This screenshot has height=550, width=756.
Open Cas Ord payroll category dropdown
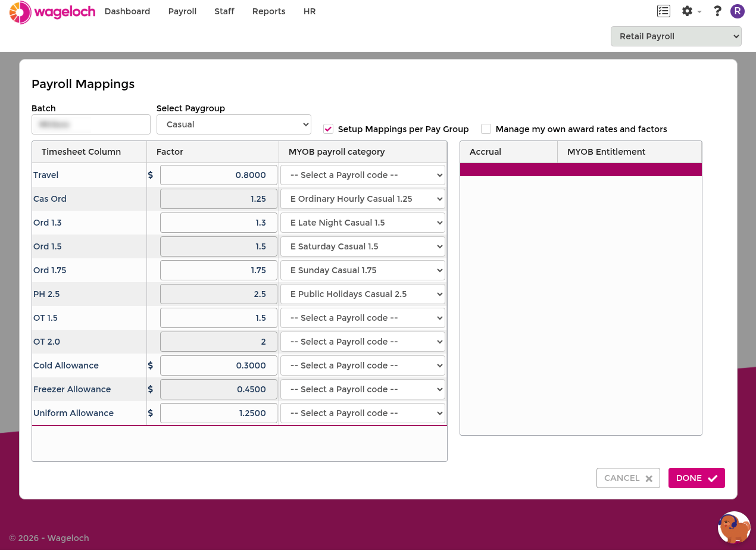pyautogui.click(x=363, y=199)
